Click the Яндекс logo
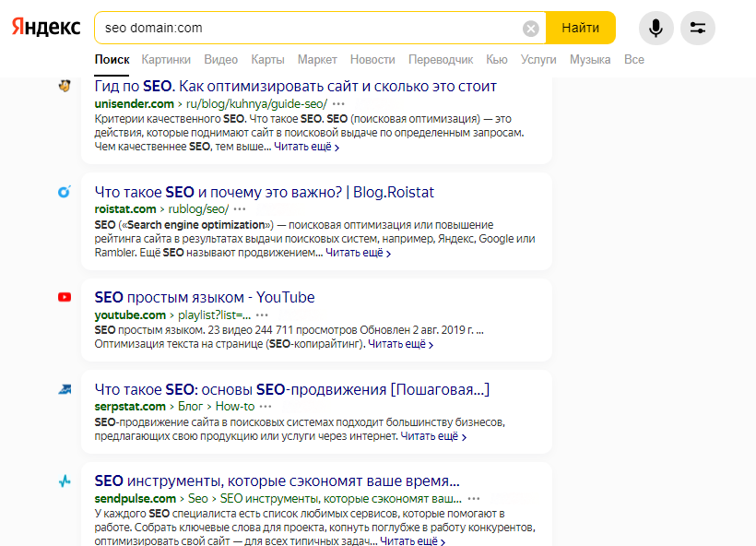Viewport: 756px width, 546px height. (46, 27)
